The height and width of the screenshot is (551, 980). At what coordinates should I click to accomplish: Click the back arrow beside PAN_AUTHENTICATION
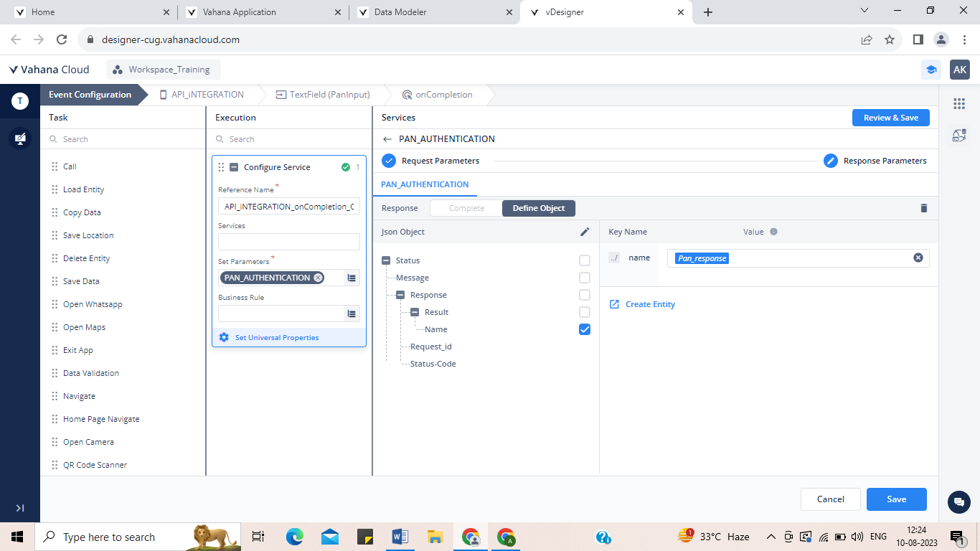[x=387, y=139]
